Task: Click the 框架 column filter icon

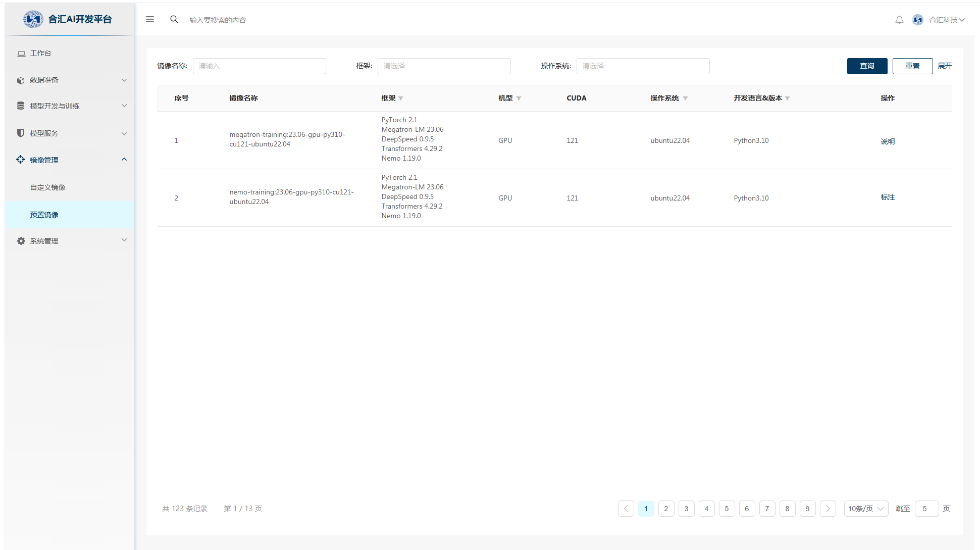Action: point(401,98)
